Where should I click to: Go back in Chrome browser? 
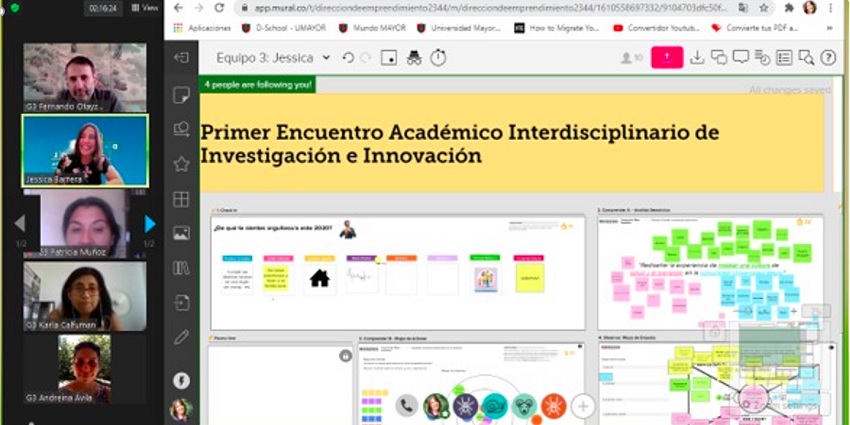point(178,8)
